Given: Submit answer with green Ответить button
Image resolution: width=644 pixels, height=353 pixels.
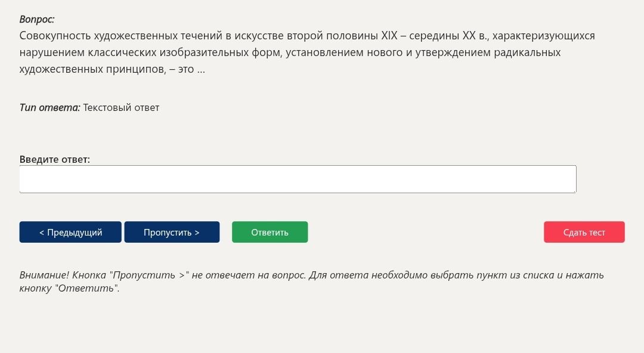Looking at the screenshot, I should [x=270, y=232].
